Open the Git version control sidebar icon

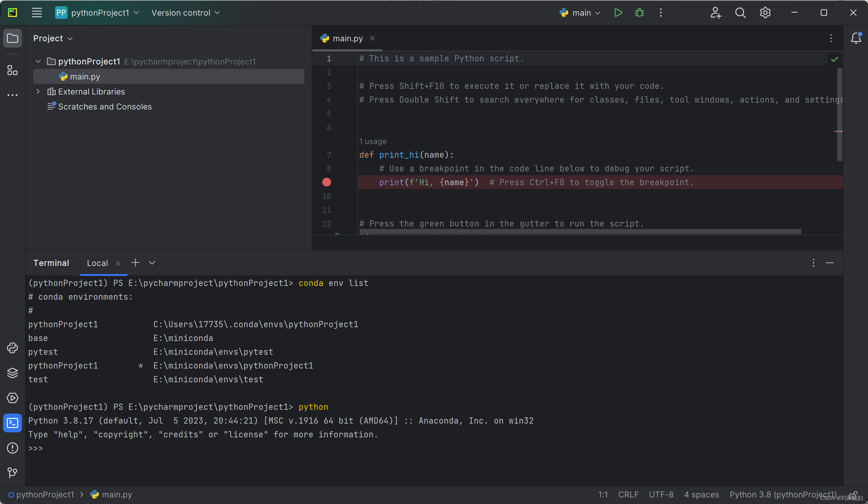click(13, 473)
